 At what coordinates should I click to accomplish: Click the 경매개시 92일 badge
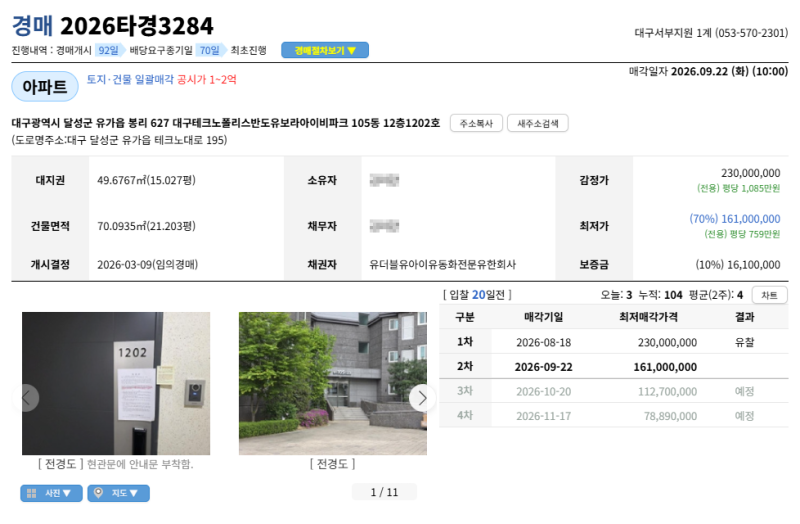point(109,50)
